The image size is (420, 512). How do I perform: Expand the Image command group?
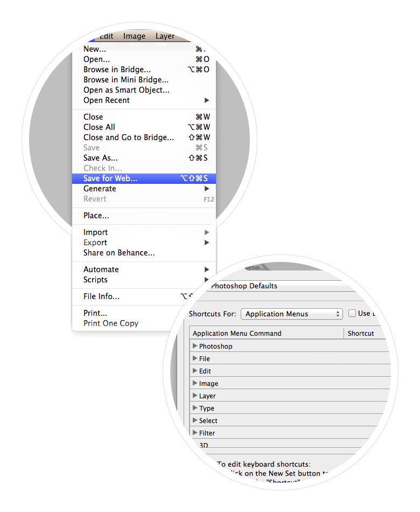[x=195, y=383]
